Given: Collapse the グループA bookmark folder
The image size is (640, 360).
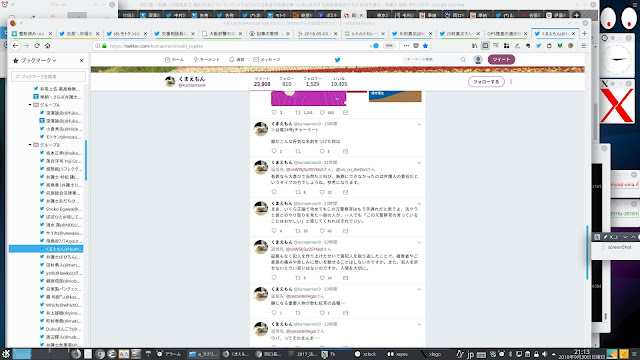Looking at the screenshot, I should click(30, 105).
